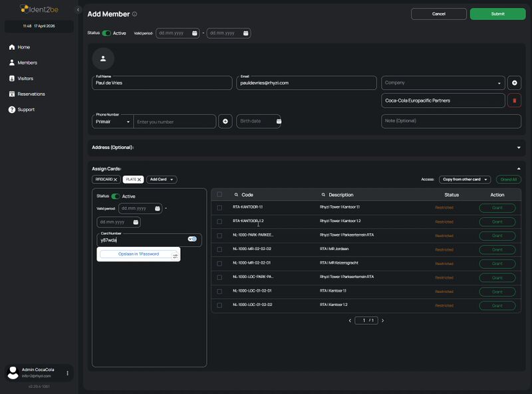Image resolution: width=532 pixels, height=394 pixels.
Task: Collapse the sidebar with the arrow icon
Action: (x=78, y=10)
